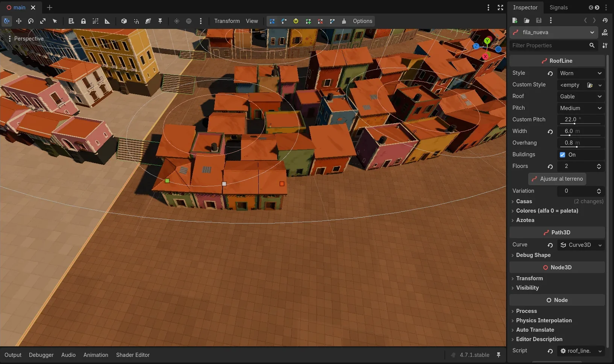This screenshot has width=614, height=364.
Task: Open the Style dropdown showing Worn
Action: (581, 73)
